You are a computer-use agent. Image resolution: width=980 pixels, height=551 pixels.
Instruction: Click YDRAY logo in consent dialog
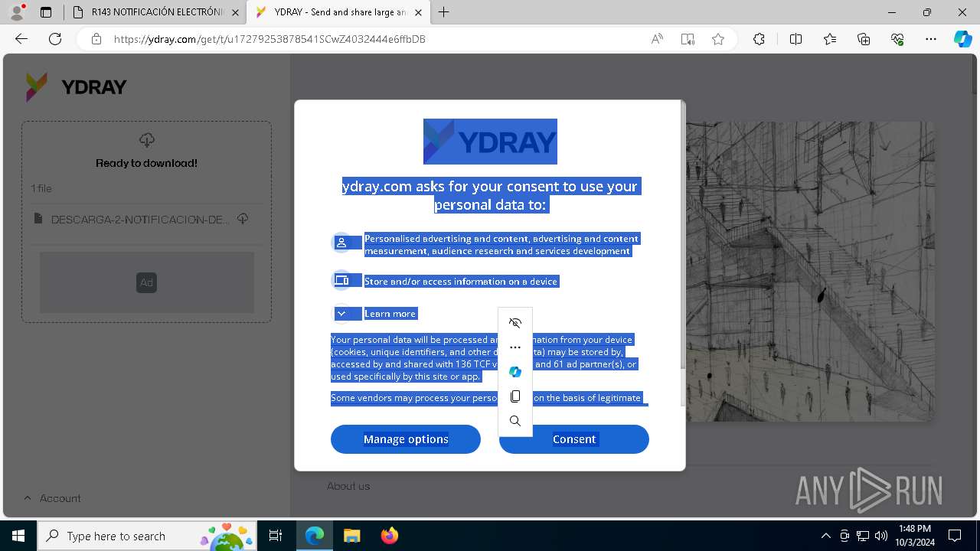490,142
